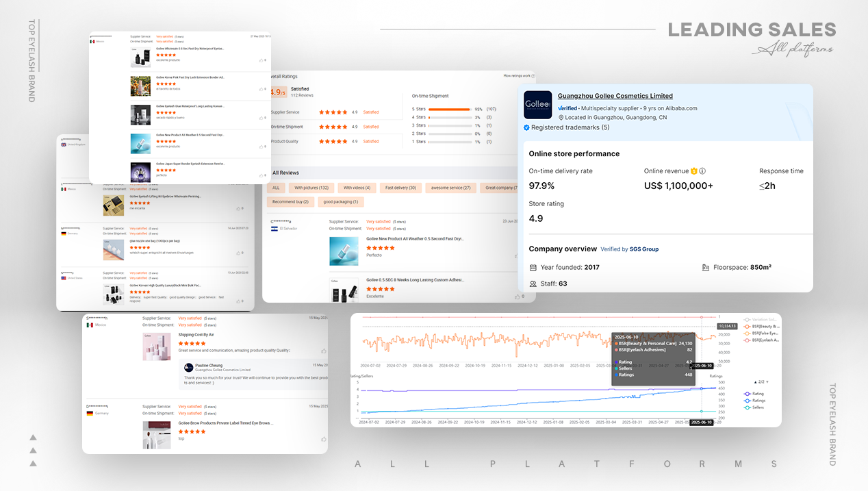
Task: Open the blue All Weather glue thumbnail in El Salvador review
Action: pyautogui.click(x=344, y=251)
